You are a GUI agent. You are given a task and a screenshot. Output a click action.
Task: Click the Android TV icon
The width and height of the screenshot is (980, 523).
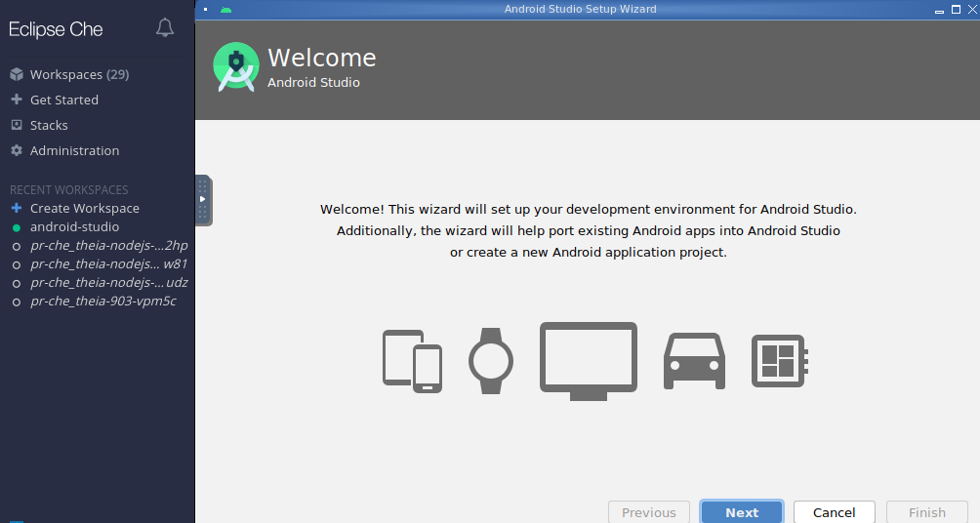589,361
